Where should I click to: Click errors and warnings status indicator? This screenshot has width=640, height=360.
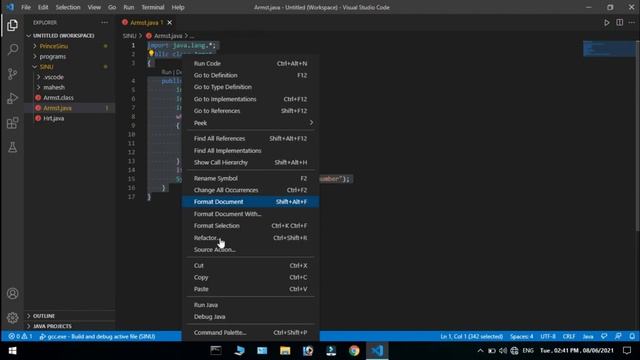[x=20, y=336]
